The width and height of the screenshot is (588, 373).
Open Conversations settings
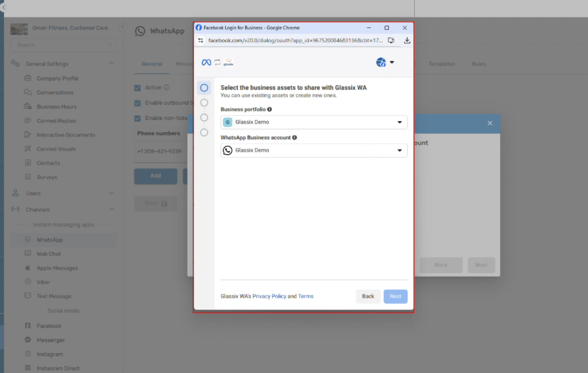click(55, 93)
